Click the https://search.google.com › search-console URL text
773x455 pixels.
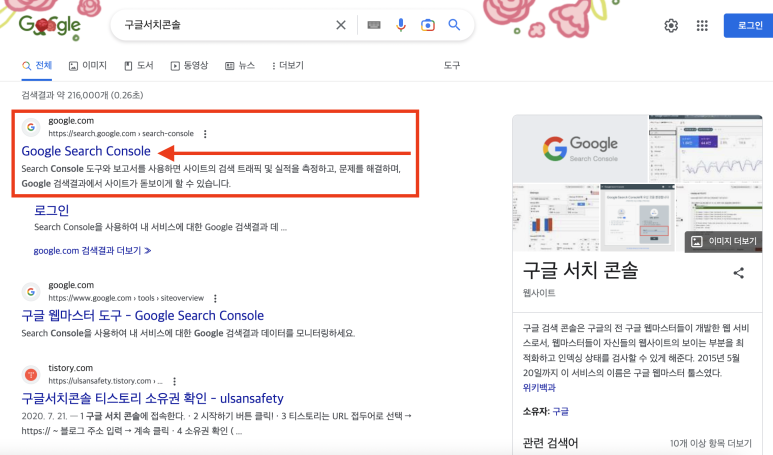coord(121,134)
